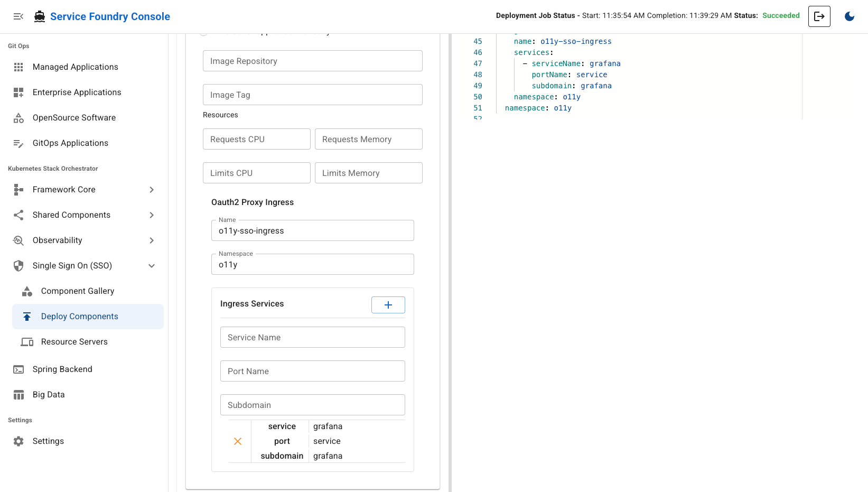Screen dimensions: 868x492
Task: Click GitOps Applications edit-list icon
Action: pos(18,143)
